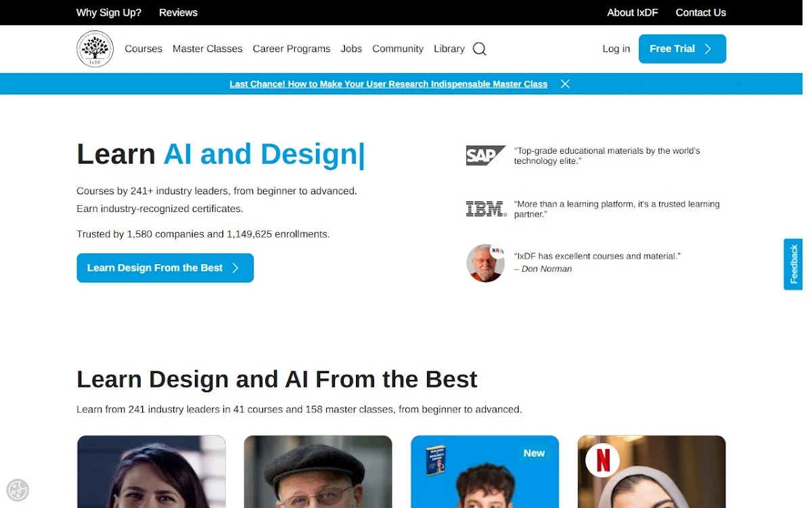Click the "Don Norman" name text
The image size is (812, 508).
(547, 269)
